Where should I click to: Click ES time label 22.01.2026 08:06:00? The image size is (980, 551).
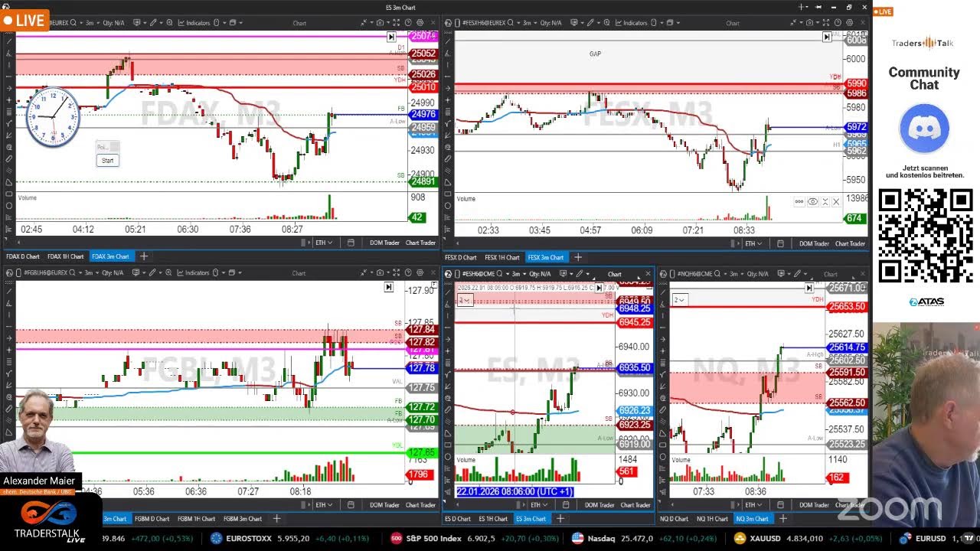pos(514,491)
